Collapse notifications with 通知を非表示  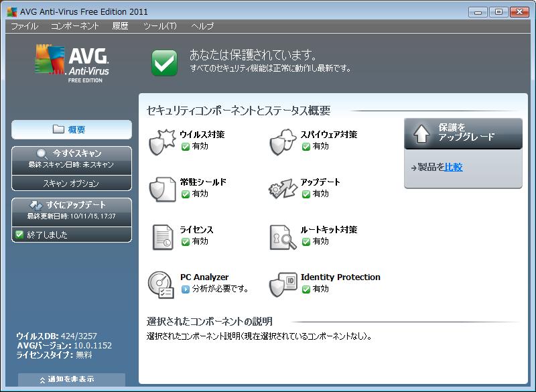pyautogui.click(x=72, y=379)
